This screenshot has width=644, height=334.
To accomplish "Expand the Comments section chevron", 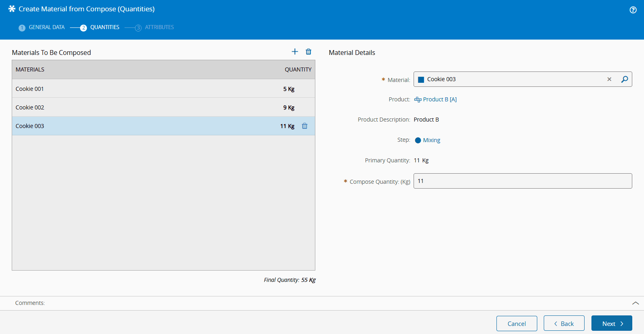I will tap(636, 303).
